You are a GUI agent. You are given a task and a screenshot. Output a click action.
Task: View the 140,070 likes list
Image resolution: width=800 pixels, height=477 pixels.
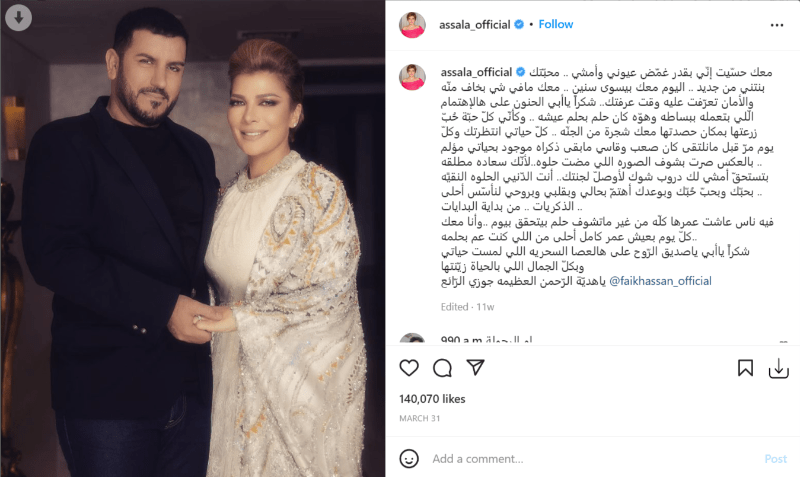[x=432, y=399]
